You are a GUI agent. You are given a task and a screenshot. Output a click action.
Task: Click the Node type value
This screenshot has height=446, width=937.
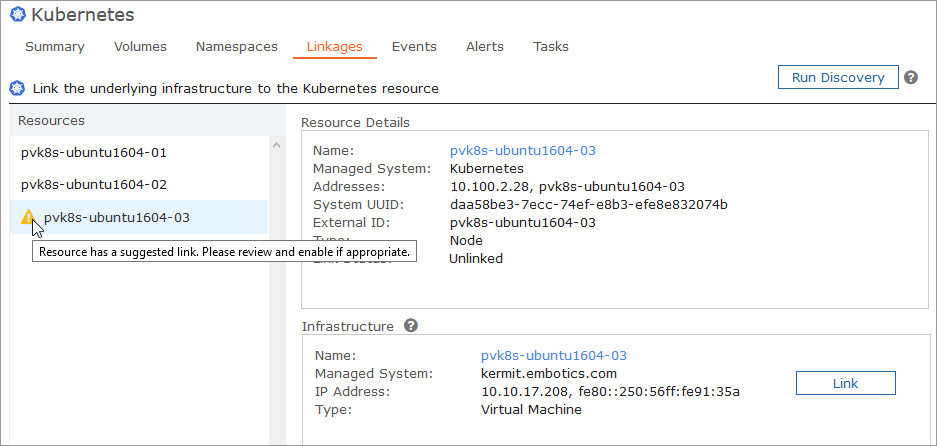466,240
